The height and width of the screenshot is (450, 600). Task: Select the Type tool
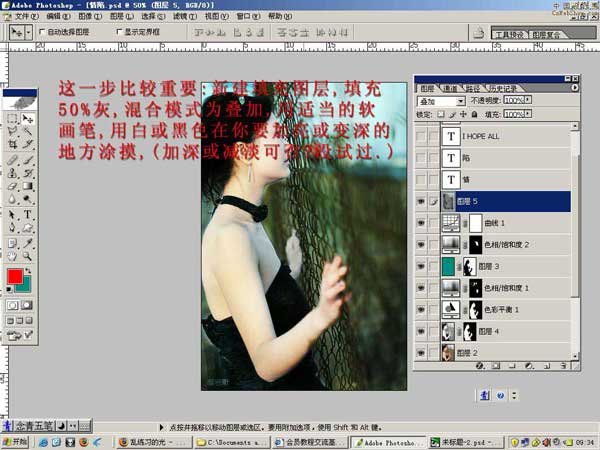point(27,215)
